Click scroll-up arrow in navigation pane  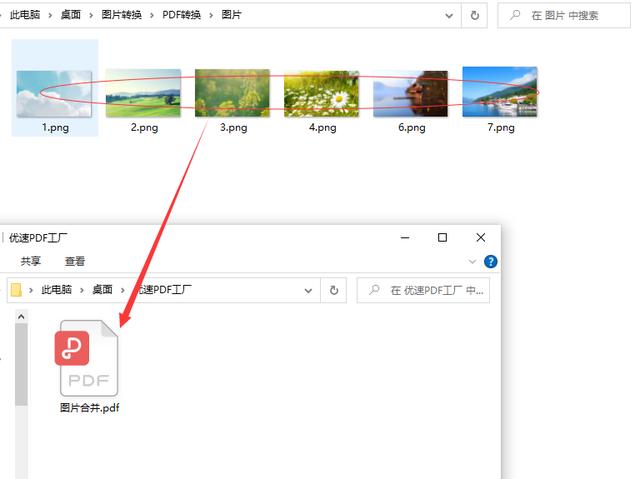pyautogui.click(x=21, y=317)
